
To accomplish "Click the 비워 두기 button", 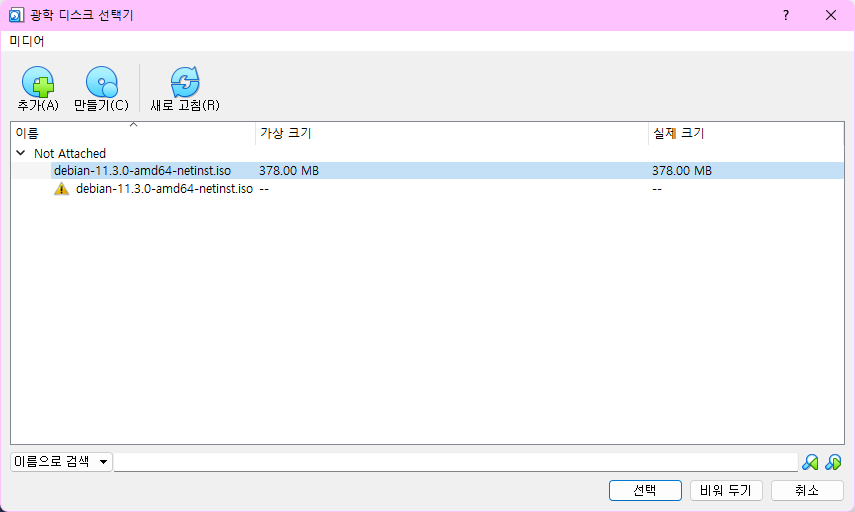I will (726, 490).
